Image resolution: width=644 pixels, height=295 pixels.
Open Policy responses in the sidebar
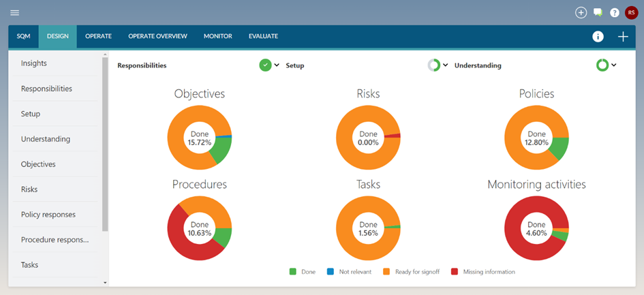pyautogui.click(x=48, y=215)
